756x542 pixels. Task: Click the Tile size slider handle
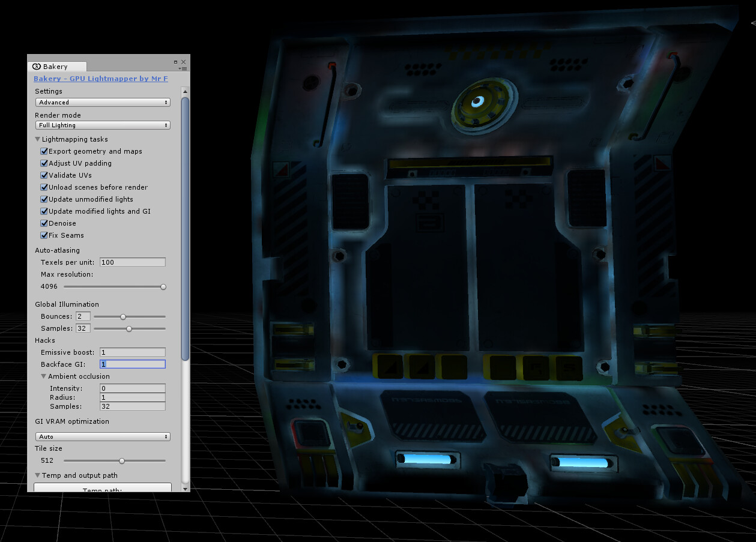coord(122,460)
